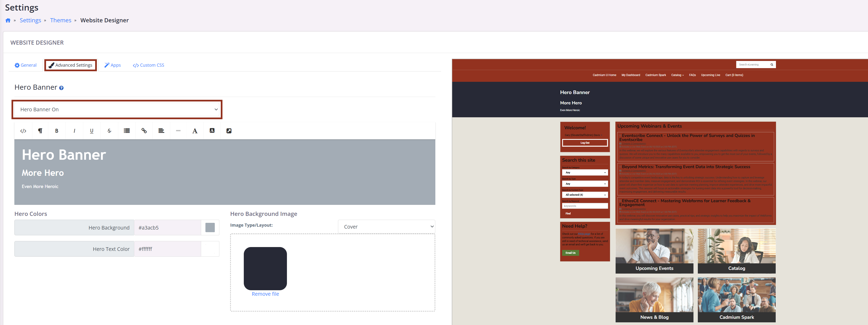868x325 pixels.
Task: Click the text color 'A' icon
Action: tap(195, 131)
